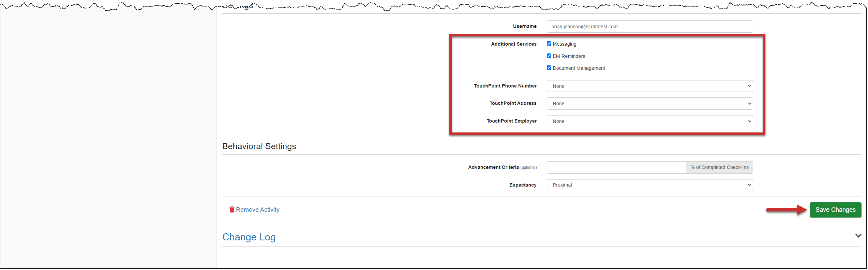Click the Behavioral Settings section heading

[259, 146]
